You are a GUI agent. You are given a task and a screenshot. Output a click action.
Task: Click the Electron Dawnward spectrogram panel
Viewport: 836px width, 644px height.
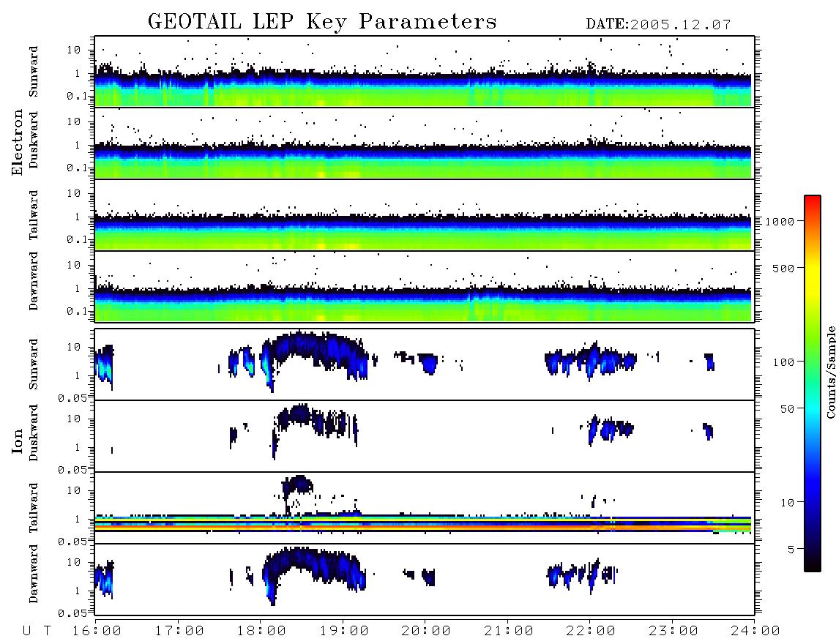click(425, 286)
